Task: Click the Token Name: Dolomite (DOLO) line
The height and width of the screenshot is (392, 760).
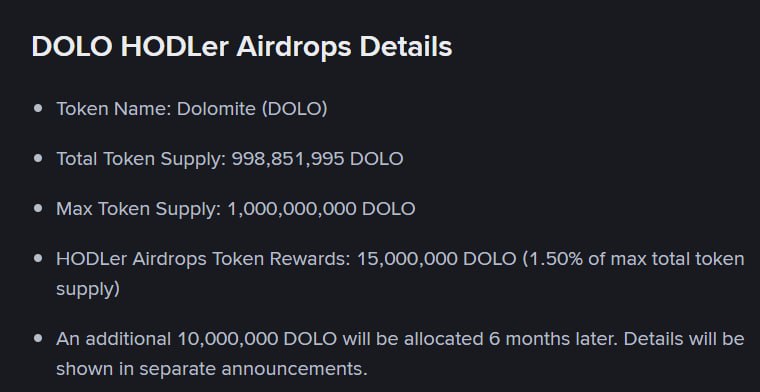Action: coord(192,109)
